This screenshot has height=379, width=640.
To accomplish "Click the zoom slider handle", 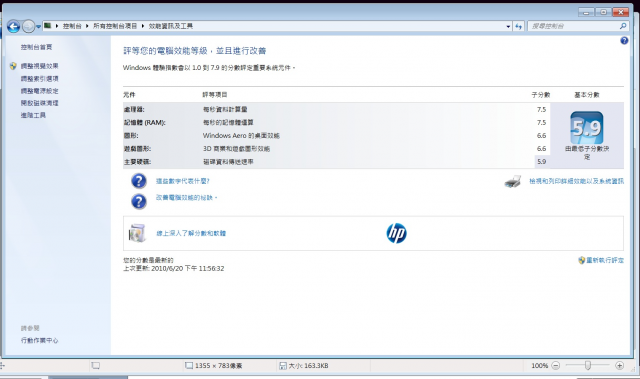I will pos(588,365).
